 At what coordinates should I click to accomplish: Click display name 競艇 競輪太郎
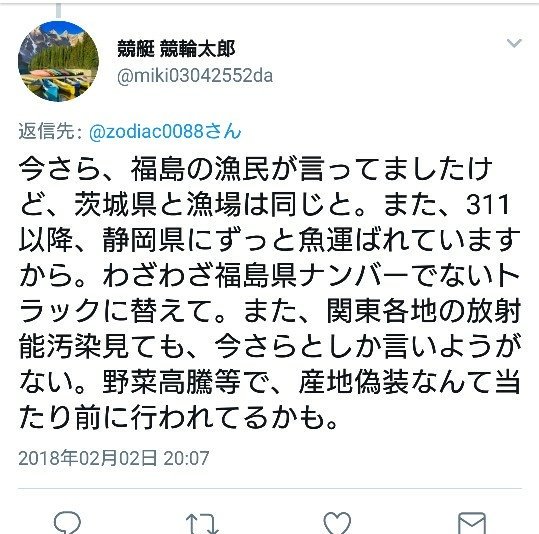(176, 48)
